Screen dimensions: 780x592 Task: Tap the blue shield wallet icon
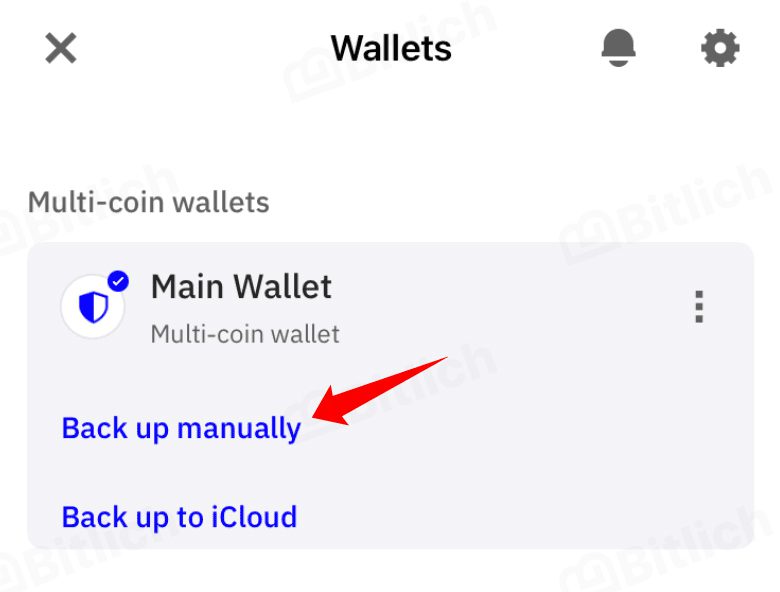coord(93,306)
